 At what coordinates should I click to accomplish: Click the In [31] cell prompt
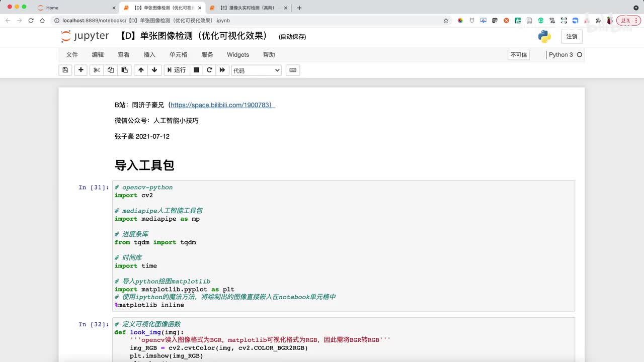coord(94,188)
